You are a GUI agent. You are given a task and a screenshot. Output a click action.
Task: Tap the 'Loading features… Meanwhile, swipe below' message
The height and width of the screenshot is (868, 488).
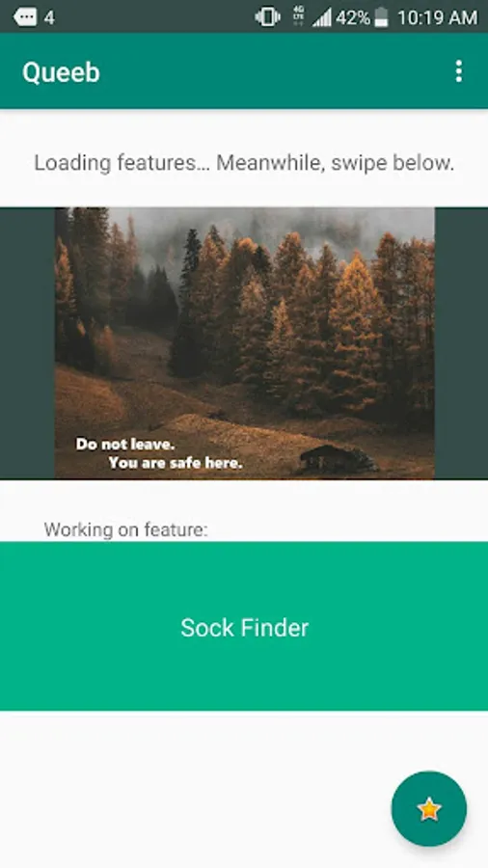tap(244, 163)
